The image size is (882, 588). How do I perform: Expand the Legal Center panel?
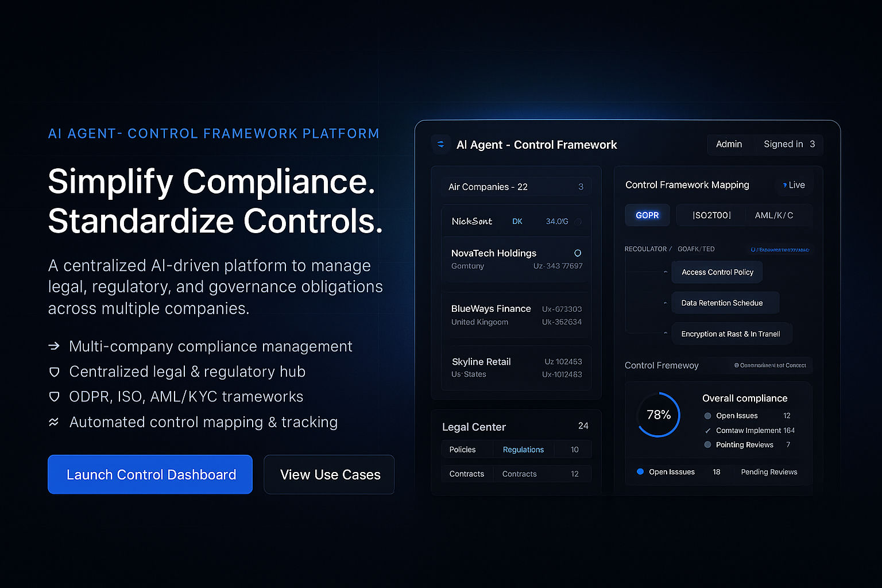coord(515,426)
